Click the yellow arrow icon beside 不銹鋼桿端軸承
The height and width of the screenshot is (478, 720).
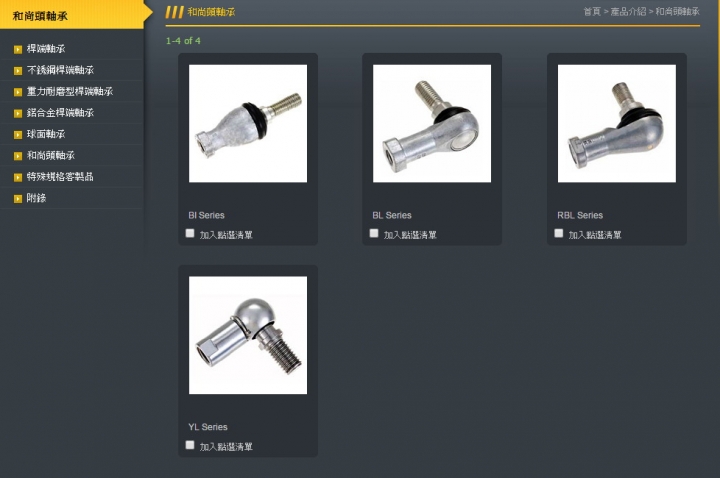pos(18,71)
